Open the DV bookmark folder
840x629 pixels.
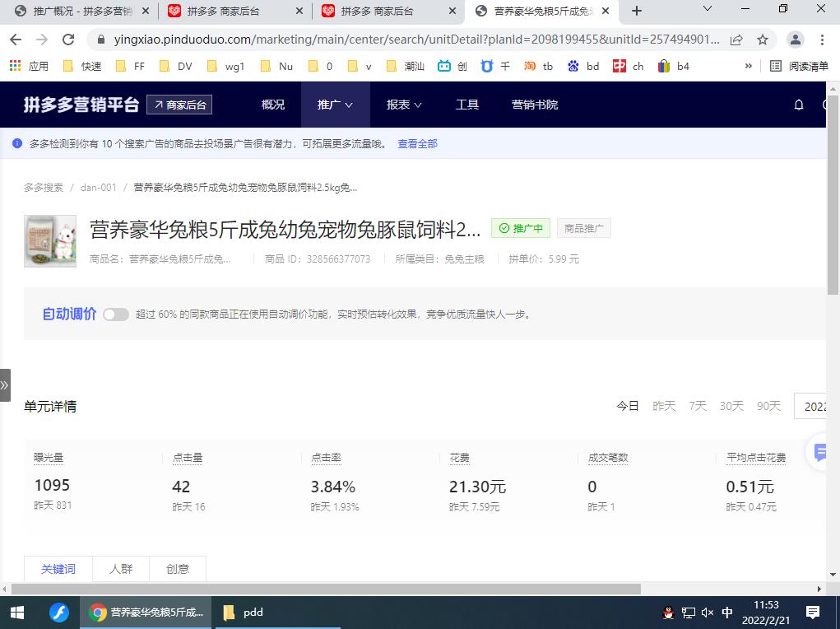(177, 66)
